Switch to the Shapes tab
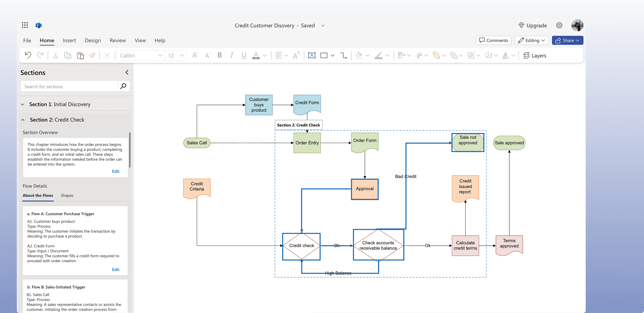The width and height of the screenshot is (644, 313). click(x=67, y=195)
